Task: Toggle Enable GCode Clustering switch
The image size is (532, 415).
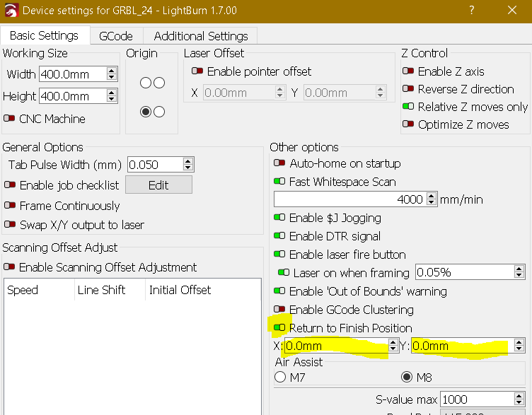Action: (x=279, y=309)
